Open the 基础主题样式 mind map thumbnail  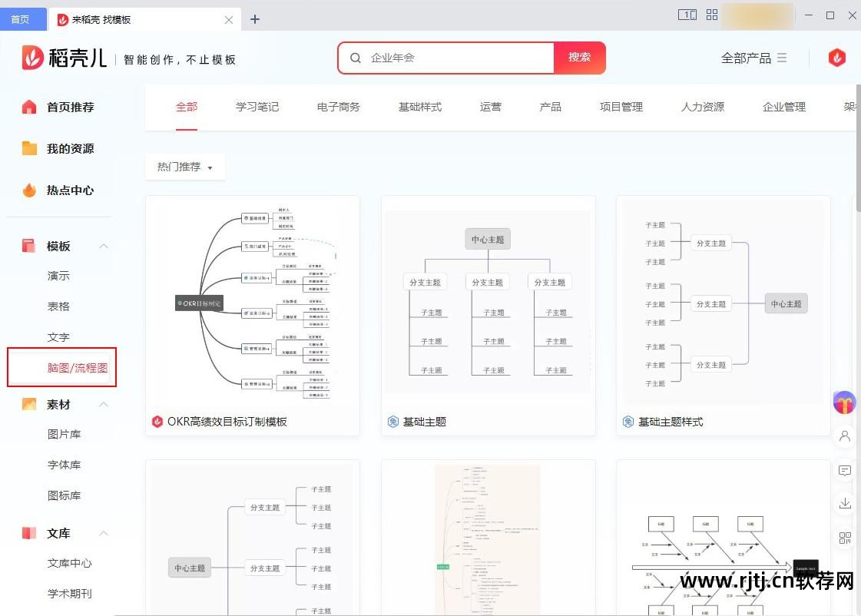pos(724,303)
